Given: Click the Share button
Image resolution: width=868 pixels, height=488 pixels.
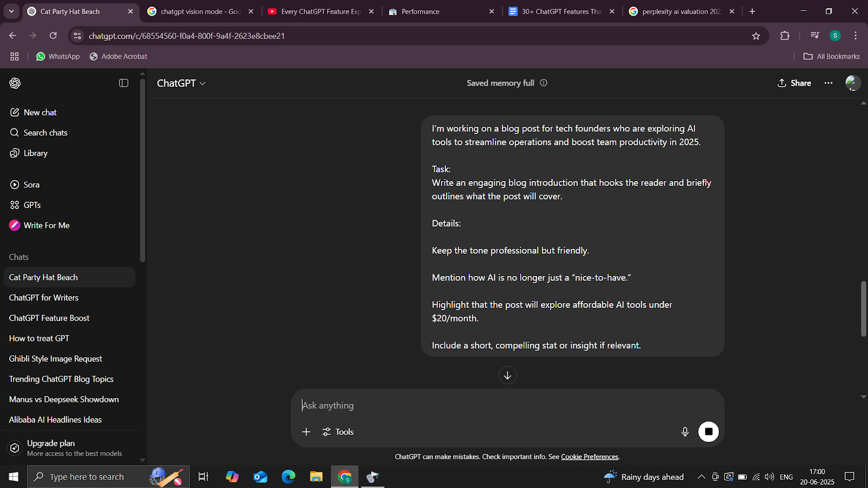Looking at the screenshot, I should click(x=794, y=83).
